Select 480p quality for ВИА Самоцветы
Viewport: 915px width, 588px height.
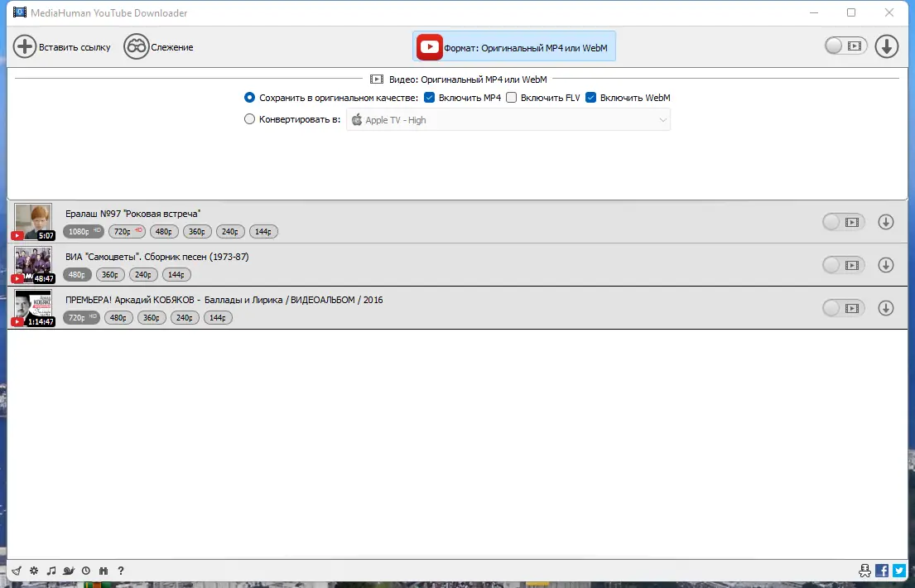77,274
